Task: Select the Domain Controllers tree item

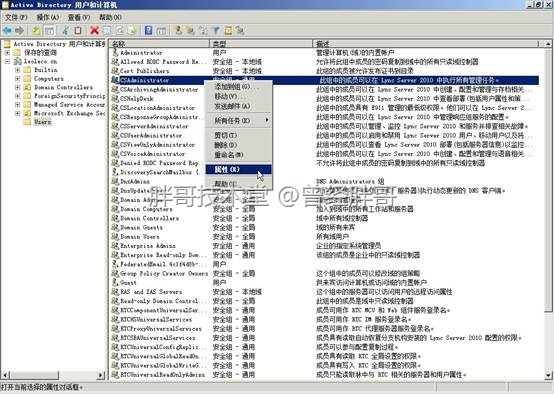Action: point(64,87)
